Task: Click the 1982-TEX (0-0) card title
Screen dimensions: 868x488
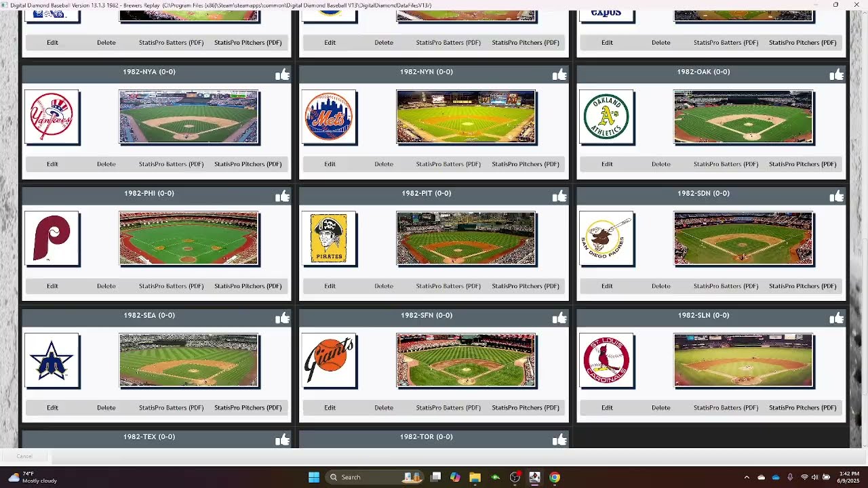Action: pos(149,437)
